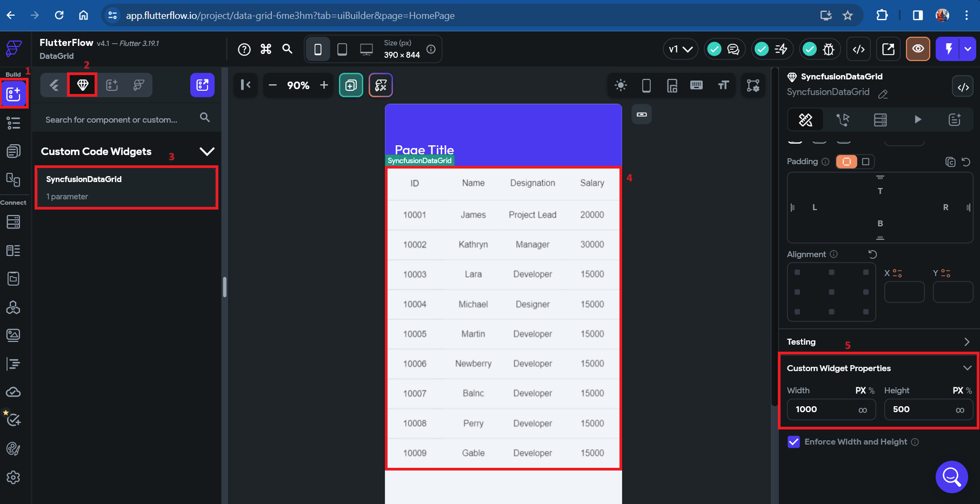Open the AI Gen purple canvas icon
Image resolution: width=980 pixels, height=504 pixels.
[x=381, y=85]
